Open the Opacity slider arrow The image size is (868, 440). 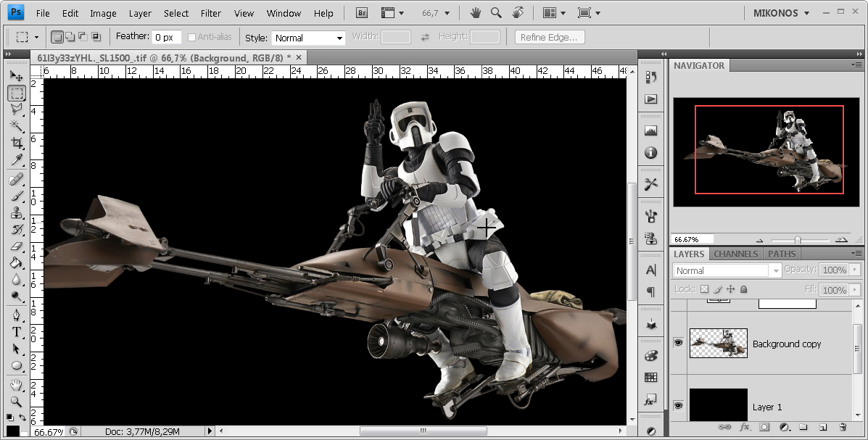[x=855, y=270]
